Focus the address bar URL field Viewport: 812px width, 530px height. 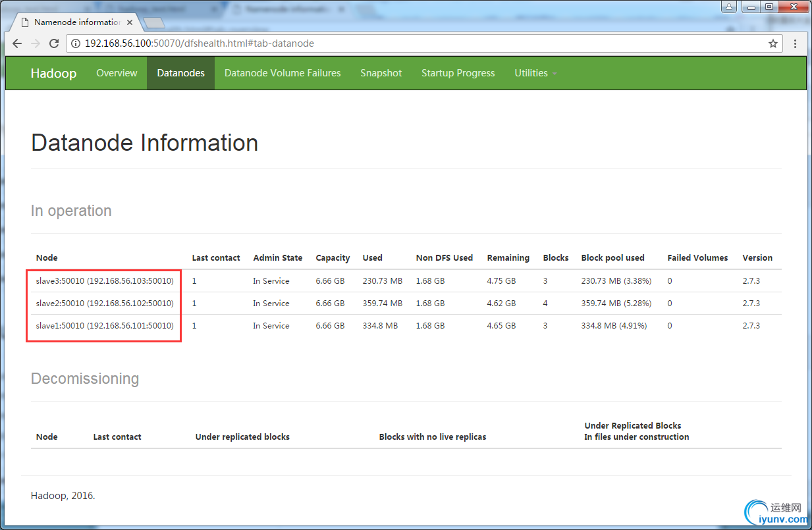point(421,43)
